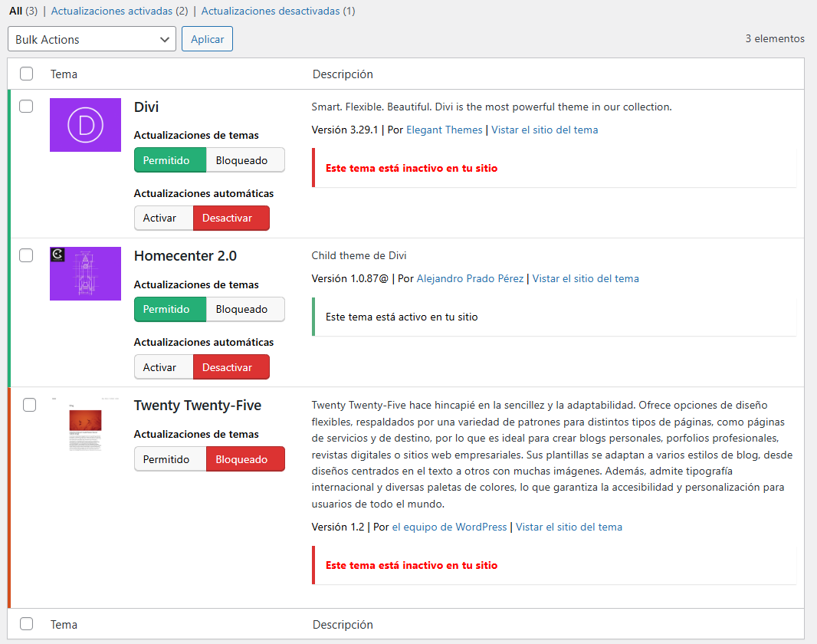Image resolution: width=817 pixels, height=644 pixels.
Task: Click the Twenty Twenty-Five theme title
Action: pos(198,406)
